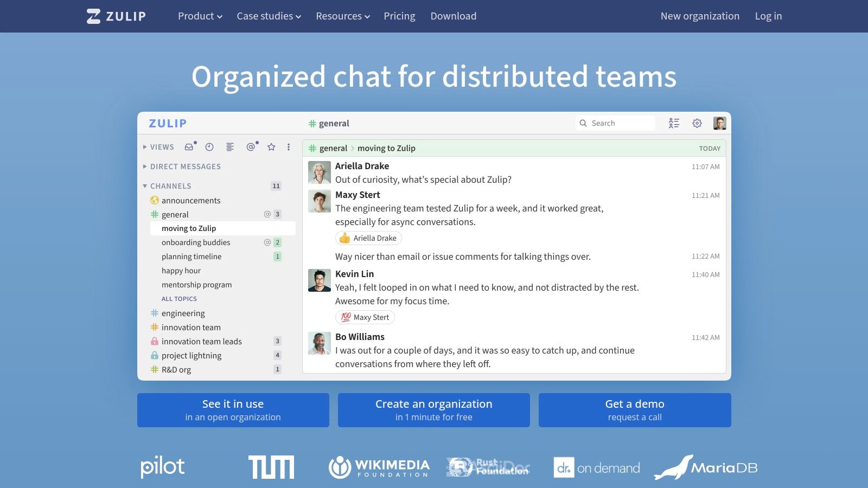This screenshot has width=868, height=488.
Task: Click the hash icon in the message header bar
Action: [312, 148]
